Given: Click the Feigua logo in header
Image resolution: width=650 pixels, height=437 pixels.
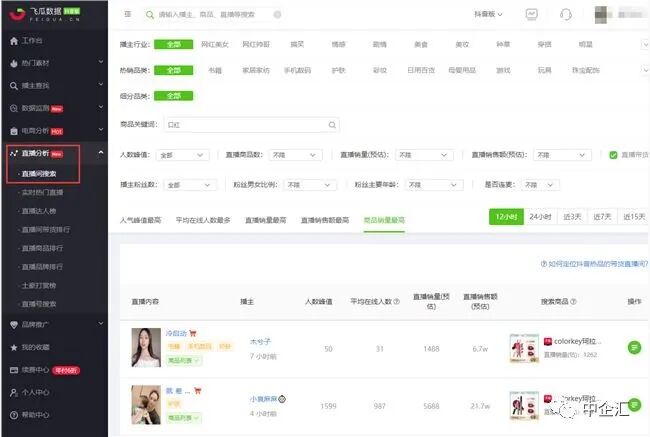Looking at the screenshot, I should 45,14.
